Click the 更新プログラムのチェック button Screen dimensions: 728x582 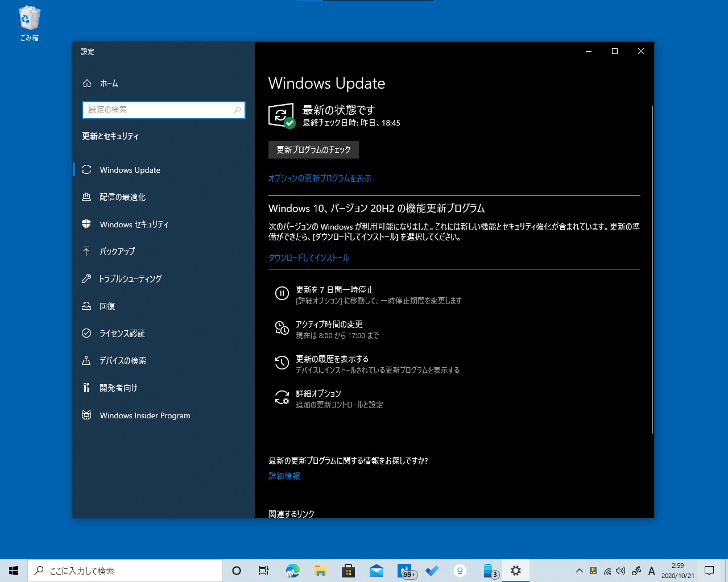[x=313, y=149]
